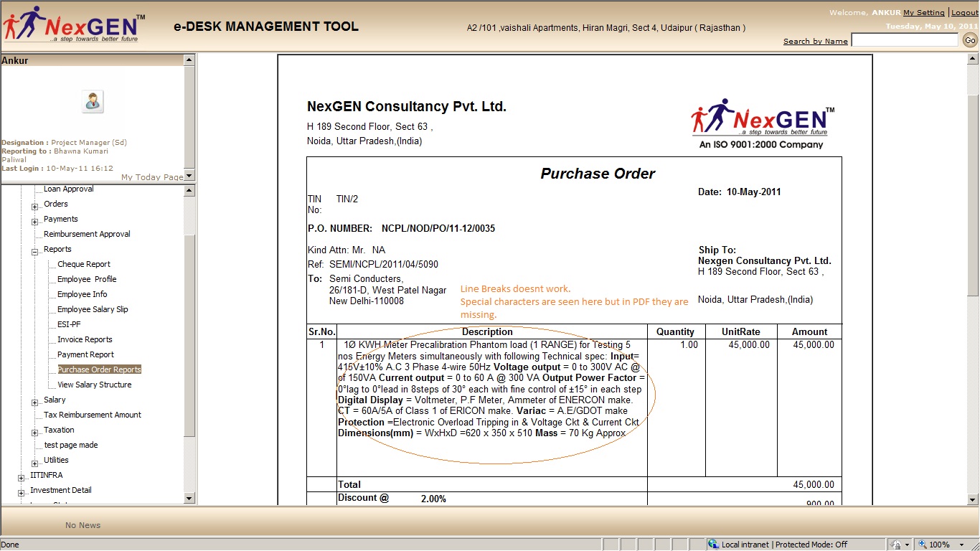Click the Total row amount 45,000.00

814,485
